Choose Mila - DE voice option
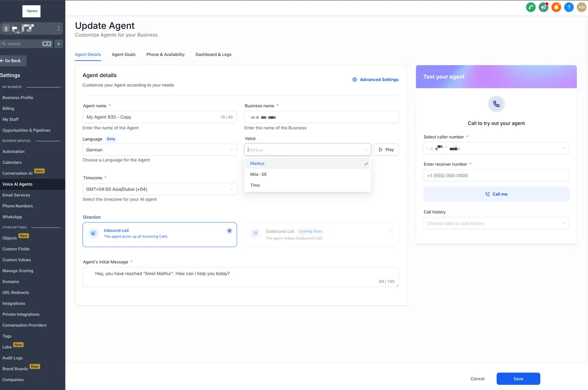The image size is (588, 390). coord(308,174)
